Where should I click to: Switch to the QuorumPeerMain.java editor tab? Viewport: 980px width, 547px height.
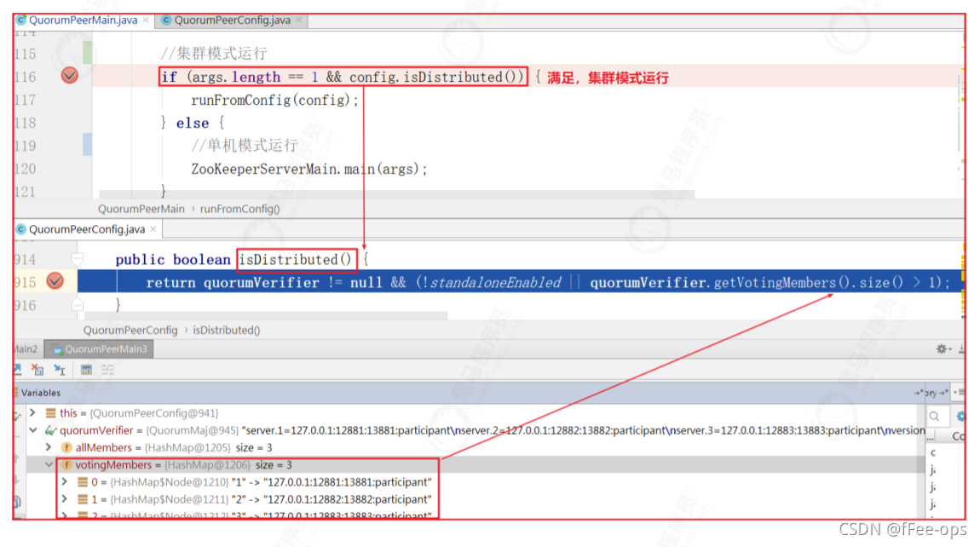click(x=83, y=20)
